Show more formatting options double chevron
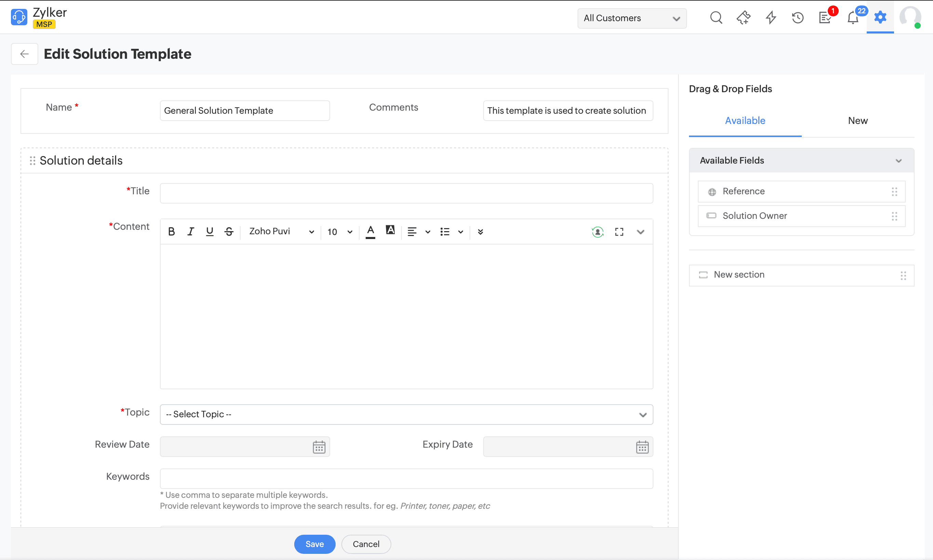 tap(480, 232)
